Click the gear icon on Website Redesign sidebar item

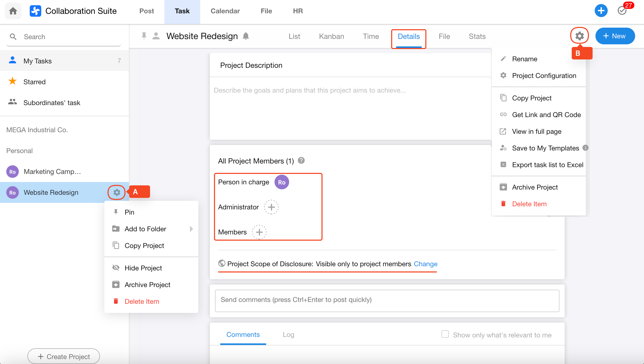pos(117,192)
